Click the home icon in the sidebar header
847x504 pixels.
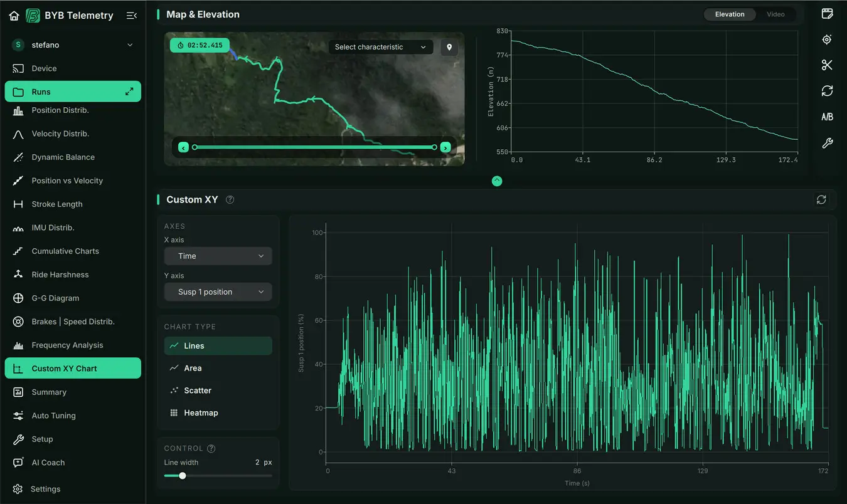(14, 16)
